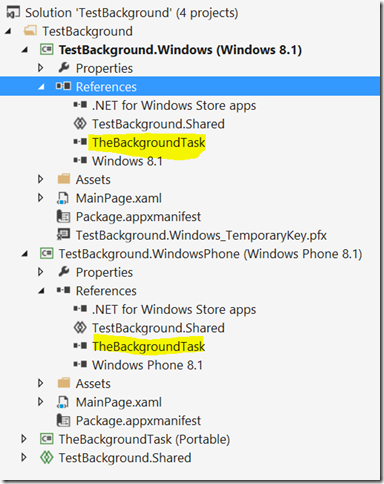This screenshot has height=484, width=384.
Task: Click the Assets folder icon in WindowsPhone project
Action: [x=63, y=383]
